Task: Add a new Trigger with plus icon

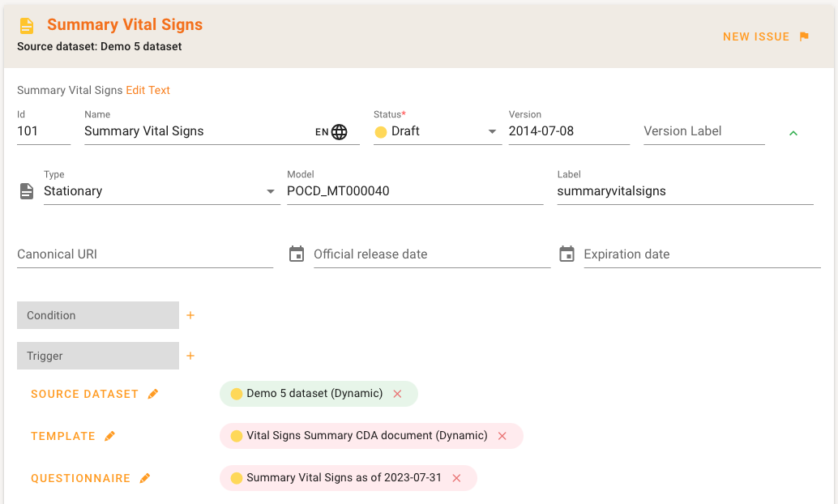Action: click(190, 356)
